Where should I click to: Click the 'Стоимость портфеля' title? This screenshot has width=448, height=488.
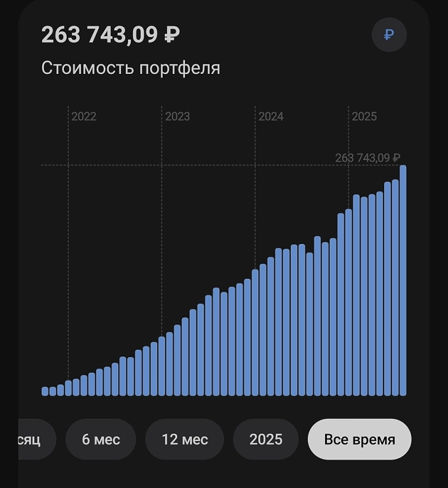coord(131,68)
